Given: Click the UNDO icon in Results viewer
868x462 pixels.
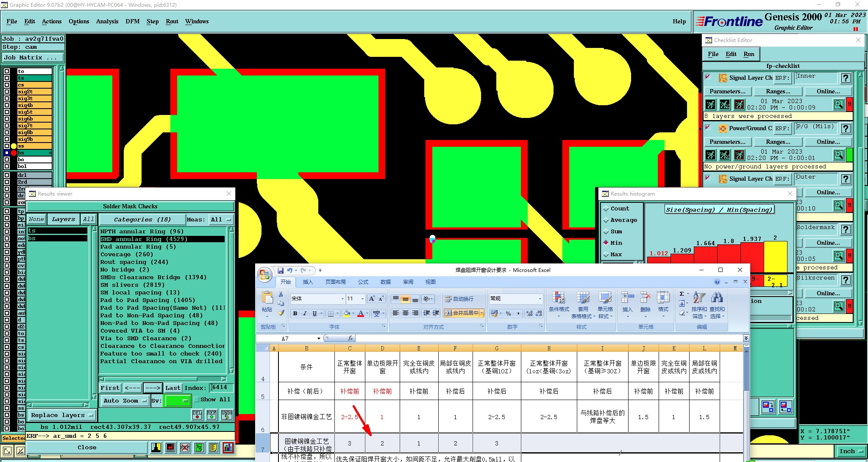Looking at the screenshot, I should [227, 414].
